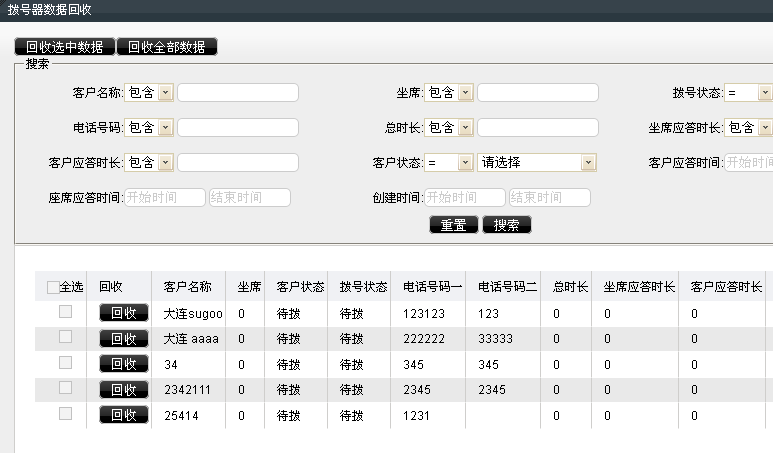Open 客户名称 condition dropdown
The height and width of the screenshot is (453, 773).
[149, 93]
